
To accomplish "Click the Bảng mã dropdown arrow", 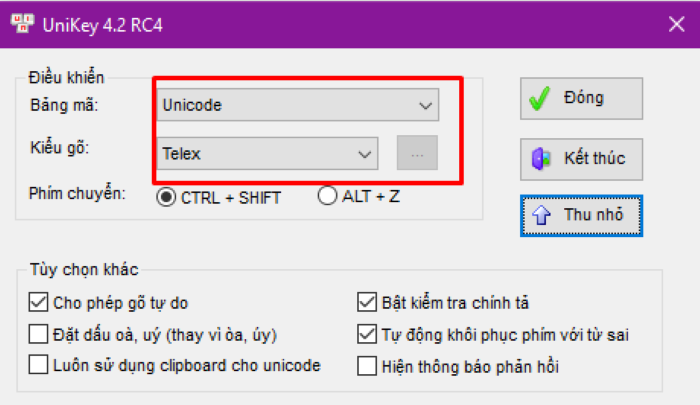I will 426,104.
